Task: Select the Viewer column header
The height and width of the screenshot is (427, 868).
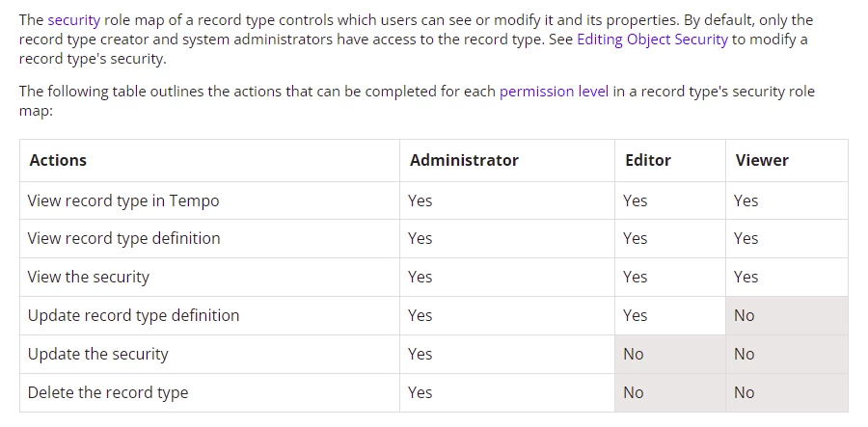Action: click(787, 160)
